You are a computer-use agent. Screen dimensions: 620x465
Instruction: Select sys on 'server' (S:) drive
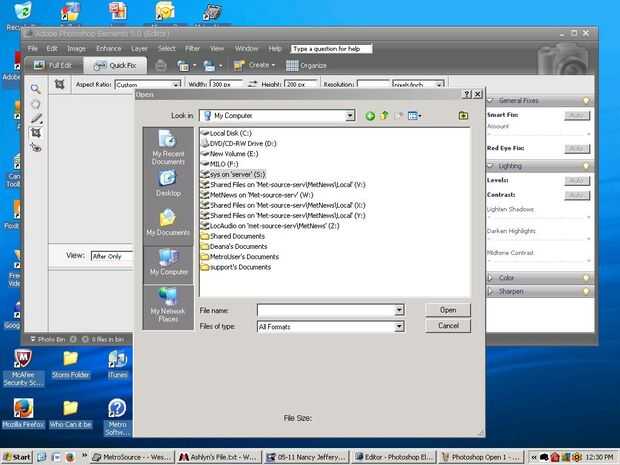233,174
